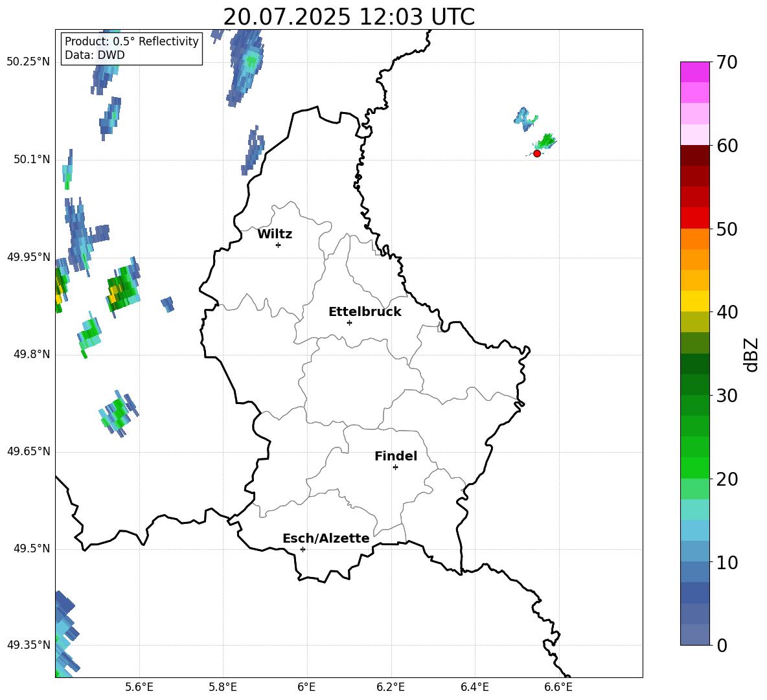The height and width of the screenshot is (700, 767).
Task: Click the Ettelbruck station cross marker
Action: (349, 322)
